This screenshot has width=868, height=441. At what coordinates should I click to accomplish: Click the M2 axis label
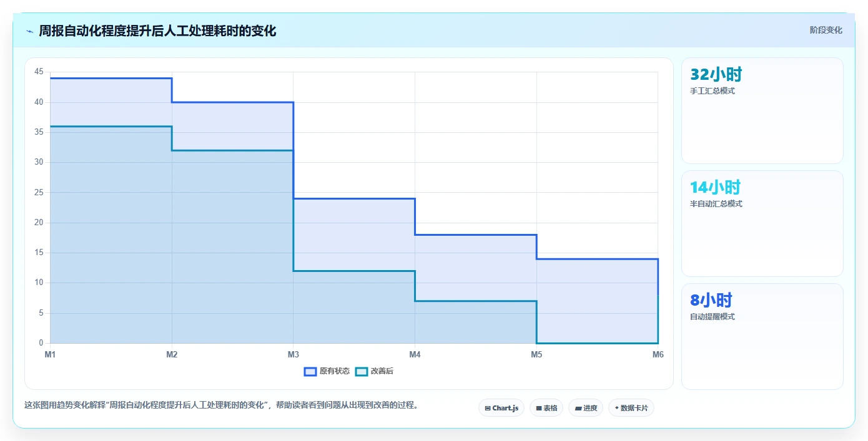(x=172, y=355)
